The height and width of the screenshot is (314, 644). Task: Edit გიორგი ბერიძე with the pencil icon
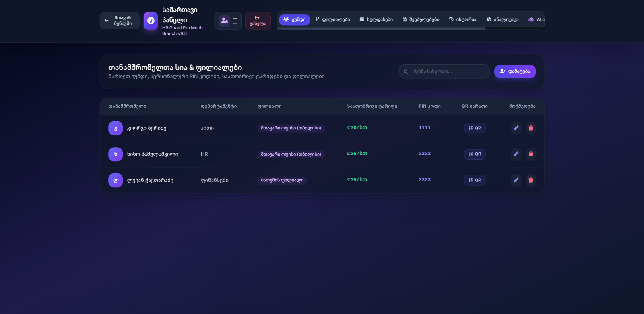click(x=516, y=128)
